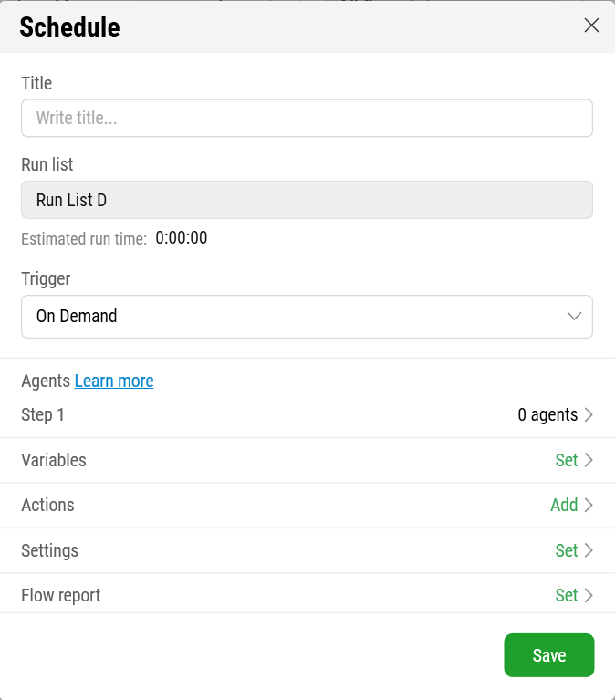Click the Title input field
The image size is (615, 700).
(x=307, y=119)
